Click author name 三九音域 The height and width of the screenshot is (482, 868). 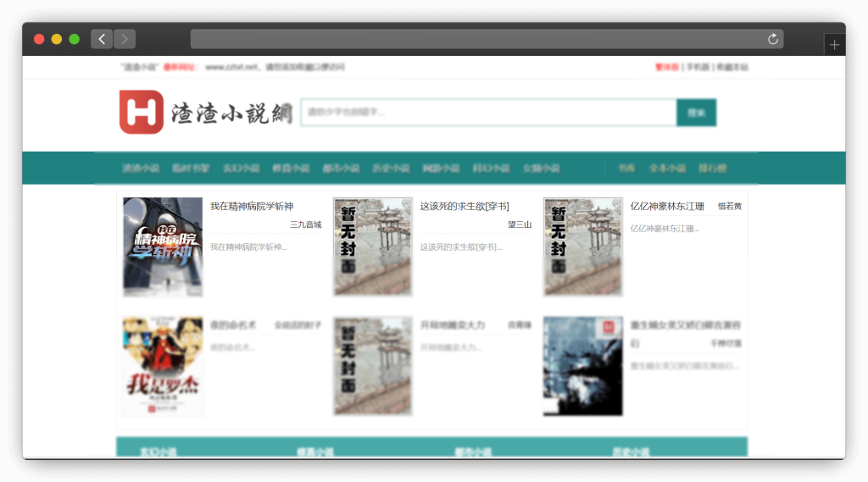[x=305, y=224]
